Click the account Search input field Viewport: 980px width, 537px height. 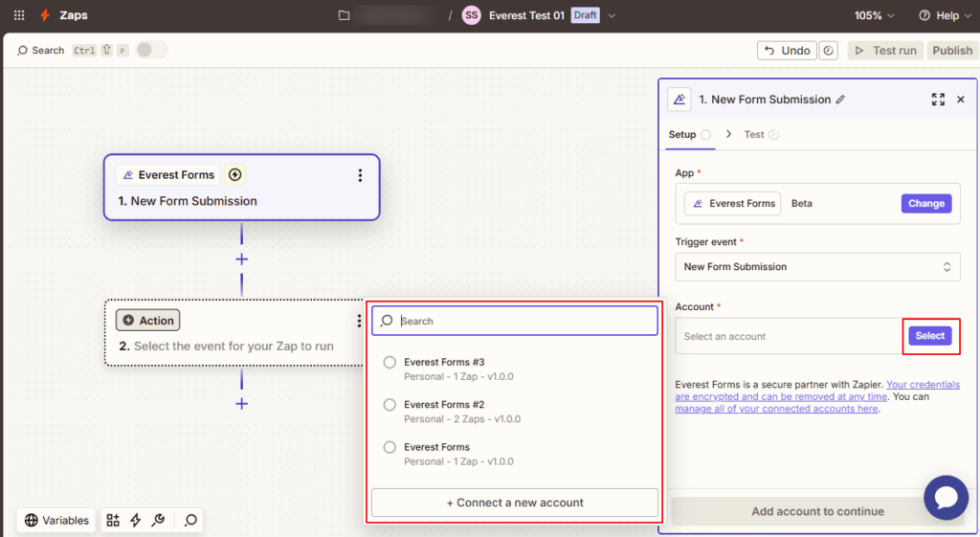515,321
